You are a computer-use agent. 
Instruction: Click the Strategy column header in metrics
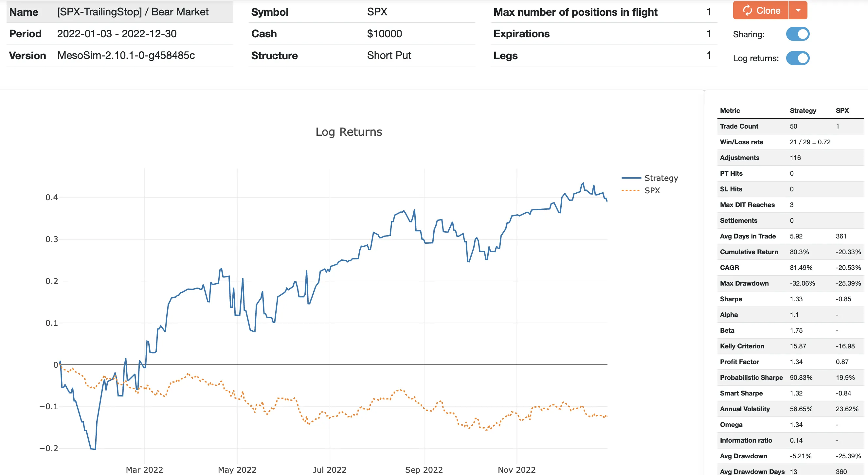click(x=803, y=111)
